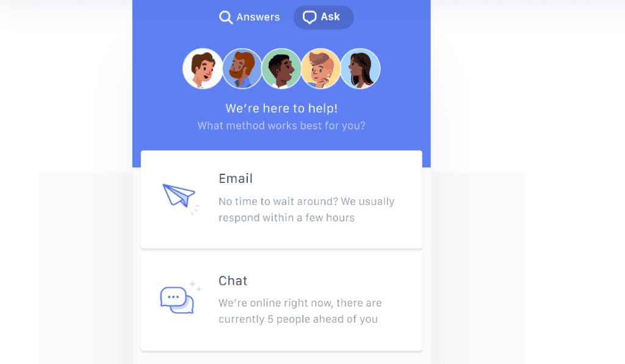625x364 pixels.
Task: Select the thinking person avatar on yellow
Action: [x=321, y=68]
